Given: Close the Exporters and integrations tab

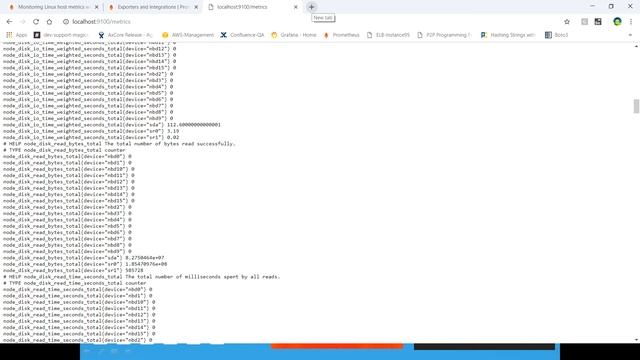Looking at the screenshot, I should (196, 7).
